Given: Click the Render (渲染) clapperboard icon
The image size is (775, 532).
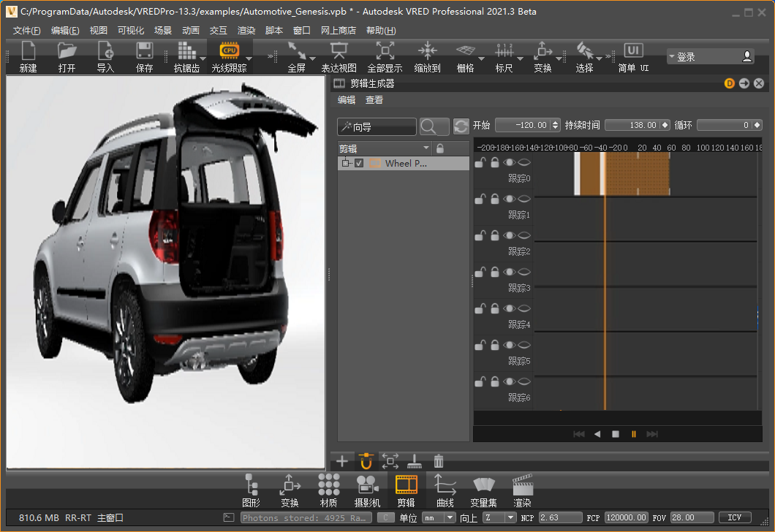Looking at the screenshot, I should pyautogui.click(x=522, y=484).
